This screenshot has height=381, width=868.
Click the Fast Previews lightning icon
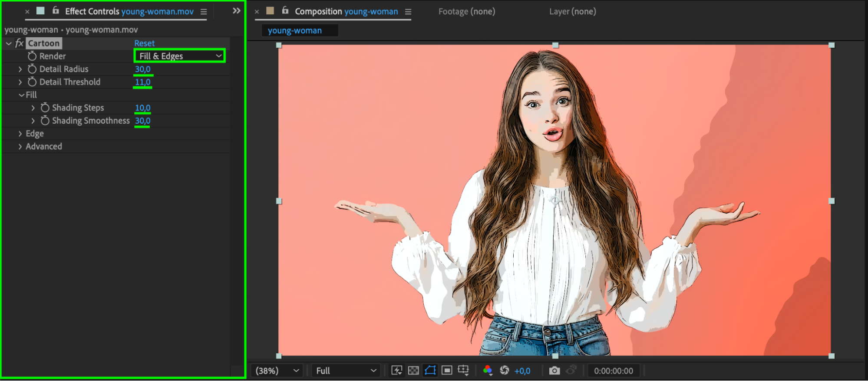click(x=396, y=370)
